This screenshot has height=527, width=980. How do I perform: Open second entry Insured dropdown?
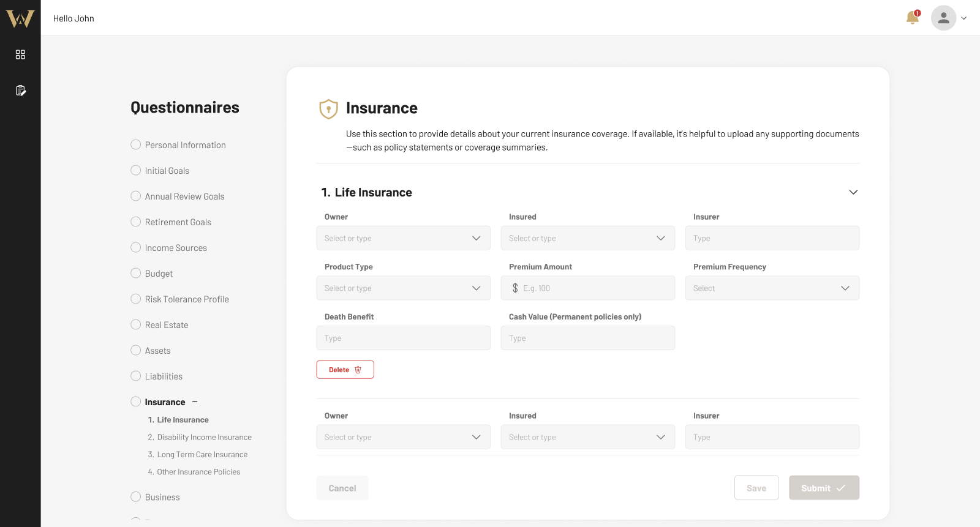click(588, 437)
